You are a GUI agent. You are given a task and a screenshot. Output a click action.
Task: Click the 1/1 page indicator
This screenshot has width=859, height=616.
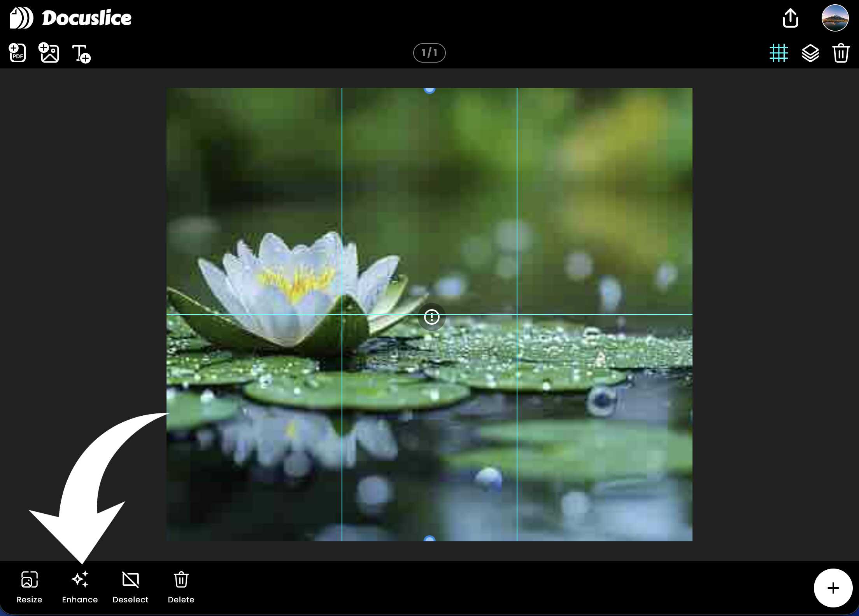[429, 52]
